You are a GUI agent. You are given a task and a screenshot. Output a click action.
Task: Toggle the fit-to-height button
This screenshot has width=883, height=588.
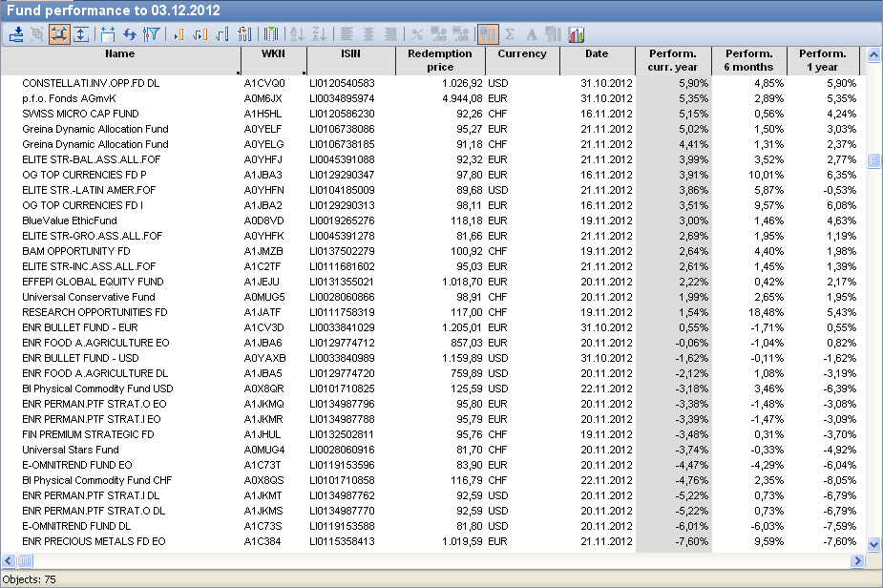[x=81, y=34]
